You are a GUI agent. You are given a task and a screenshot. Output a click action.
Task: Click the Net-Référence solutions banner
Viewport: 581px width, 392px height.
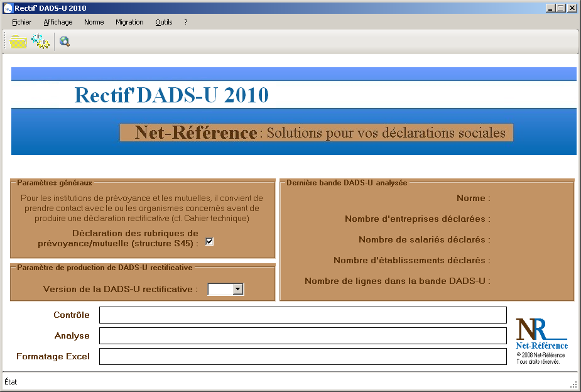pyautogui.click(x=317, y=133)
